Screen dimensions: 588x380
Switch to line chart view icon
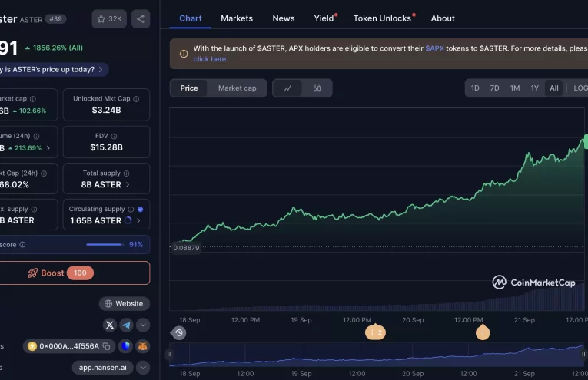click(x=287, y=88)
